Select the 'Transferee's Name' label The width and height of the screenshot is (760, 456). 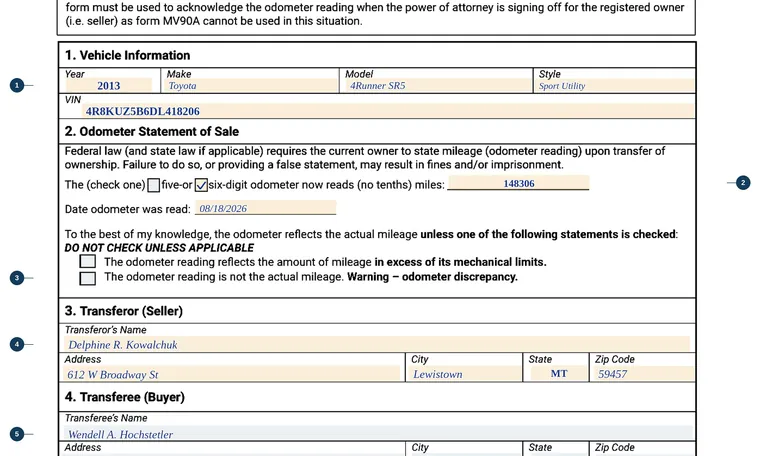click(x=106, y=418)
